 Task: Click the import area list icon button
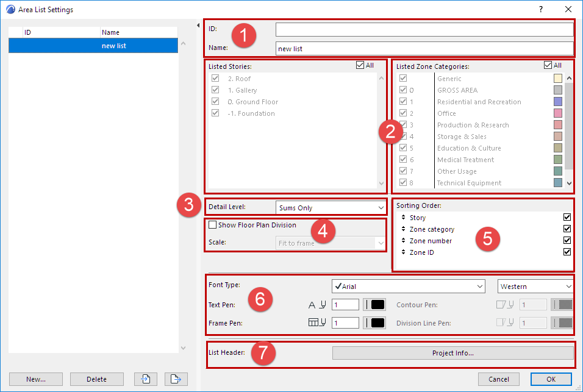(145, 379)
